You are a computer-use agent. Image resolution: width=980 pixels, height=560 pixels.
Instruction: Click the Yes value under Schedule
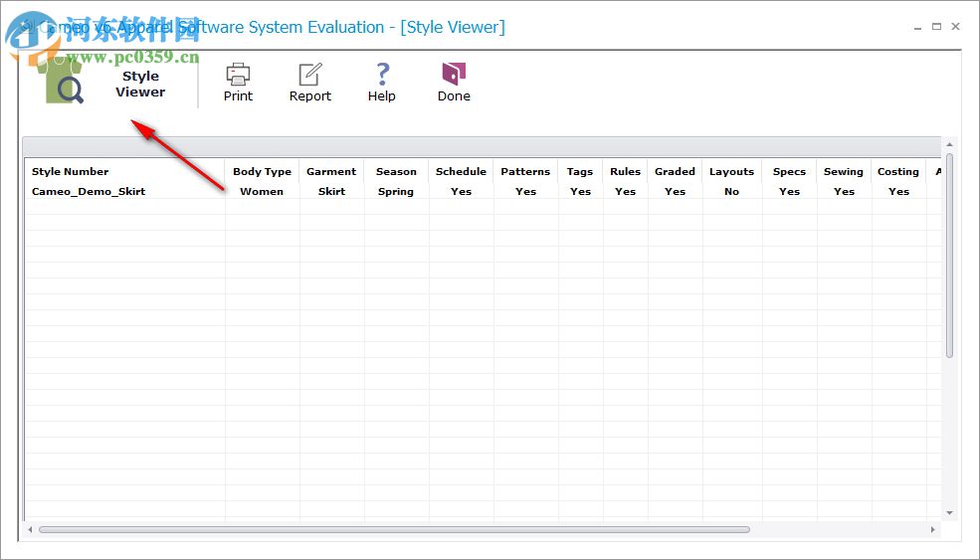pyautogui.click(x=461, y=191)
